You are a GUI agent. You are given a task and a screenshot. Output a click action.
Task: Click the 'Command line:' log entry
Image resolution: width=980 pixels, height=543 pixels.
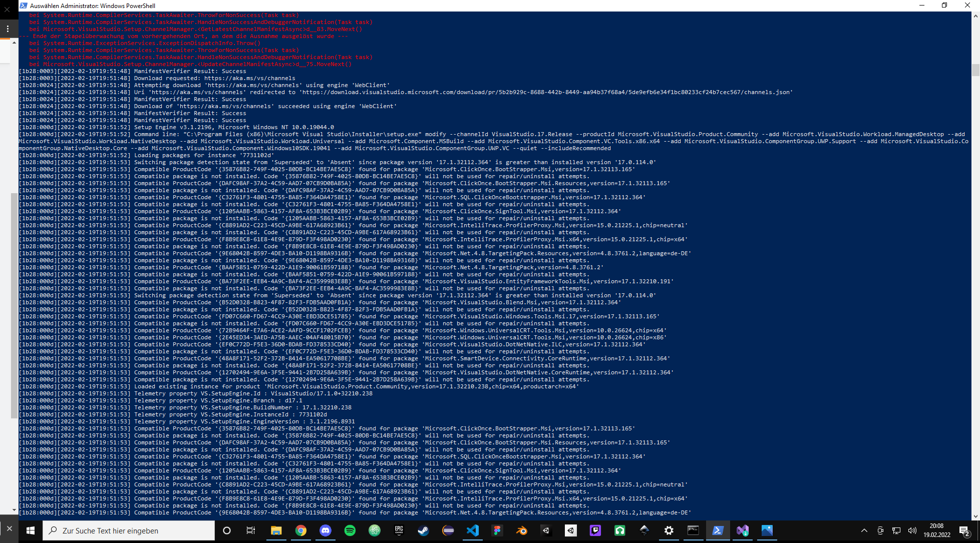pos(494,141)
